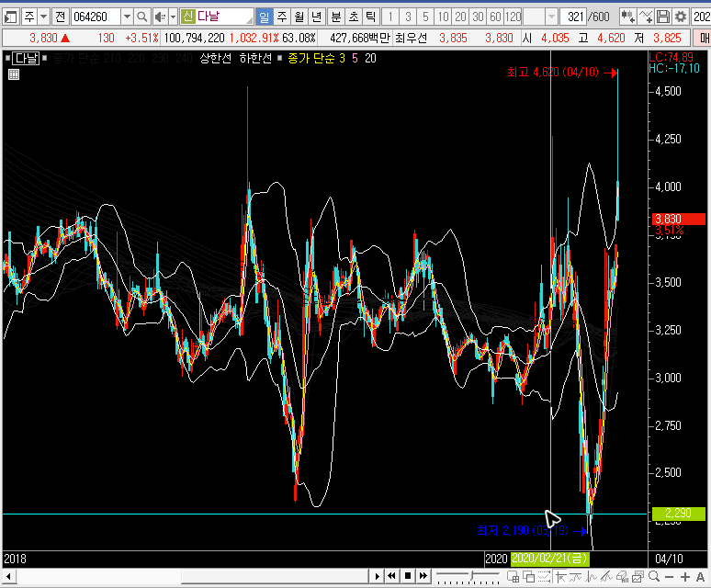
Task: Select the vertical line chart tool icon
Action: click(592, 577)
